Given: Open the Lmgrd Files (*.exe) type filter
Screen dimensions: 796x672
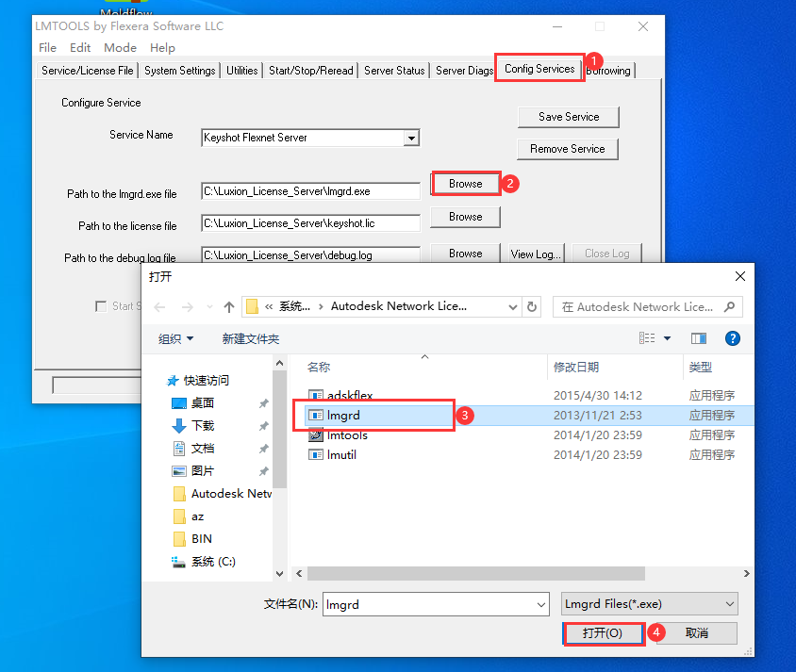Looking at the screenshot, I should (x=648, y=604).
